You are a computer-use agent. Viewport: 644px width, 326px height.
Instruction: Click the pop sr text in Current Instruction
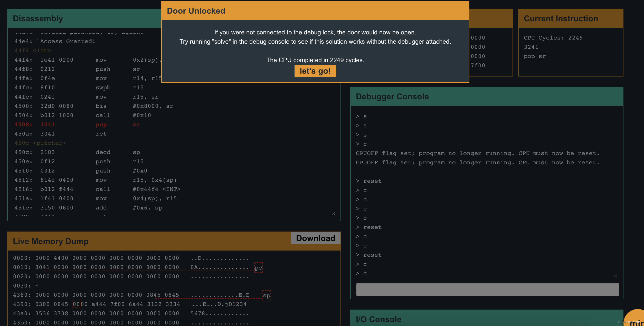point(535,56)
